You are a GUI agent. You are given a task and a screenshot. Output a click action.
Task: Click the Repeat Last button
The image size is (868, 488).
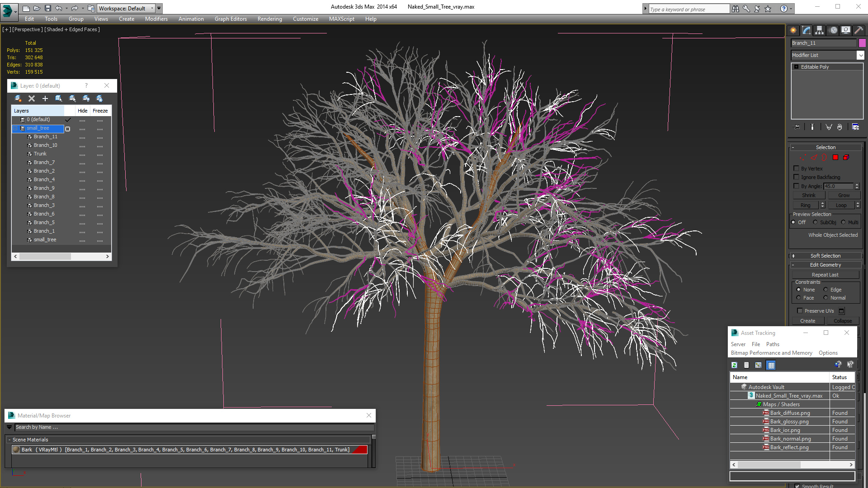click(x=825, y=275)
